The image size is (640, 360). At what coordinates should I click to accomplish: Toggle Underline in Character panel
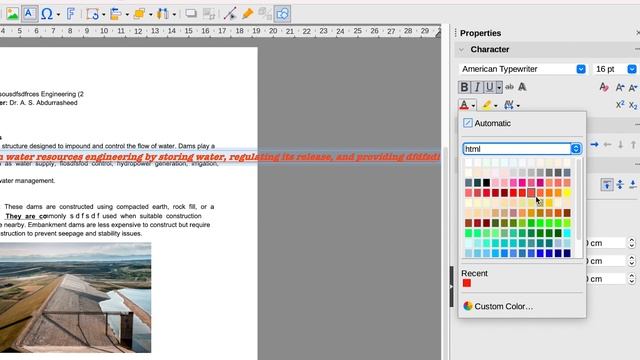click(489, 87)
